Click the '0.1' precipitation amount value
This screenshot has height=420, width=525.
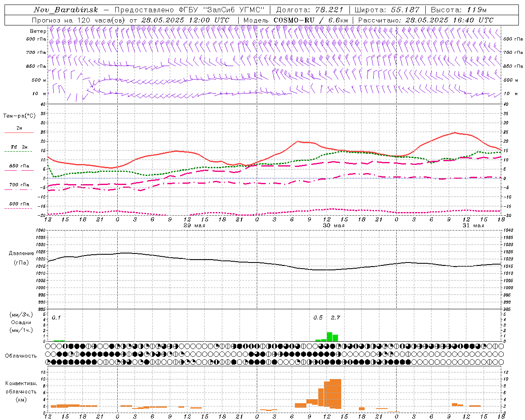pyautogui.click(x=56, y=318)
